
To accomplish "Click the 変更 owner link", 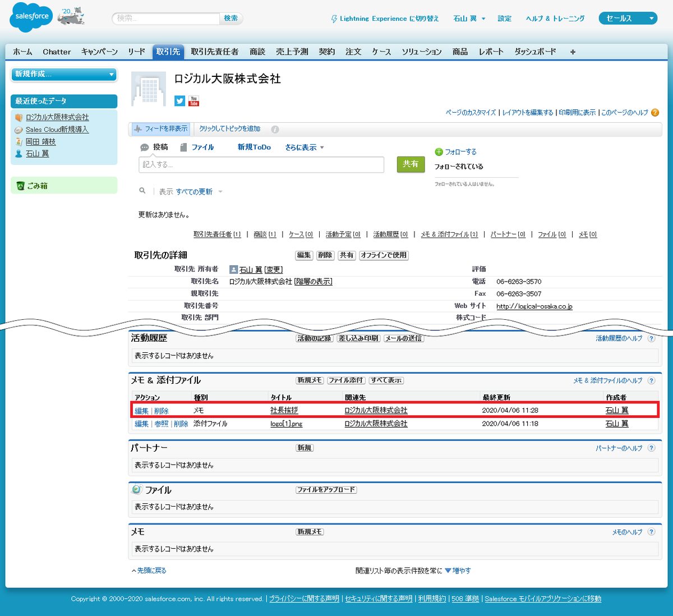I will [273, 270].
